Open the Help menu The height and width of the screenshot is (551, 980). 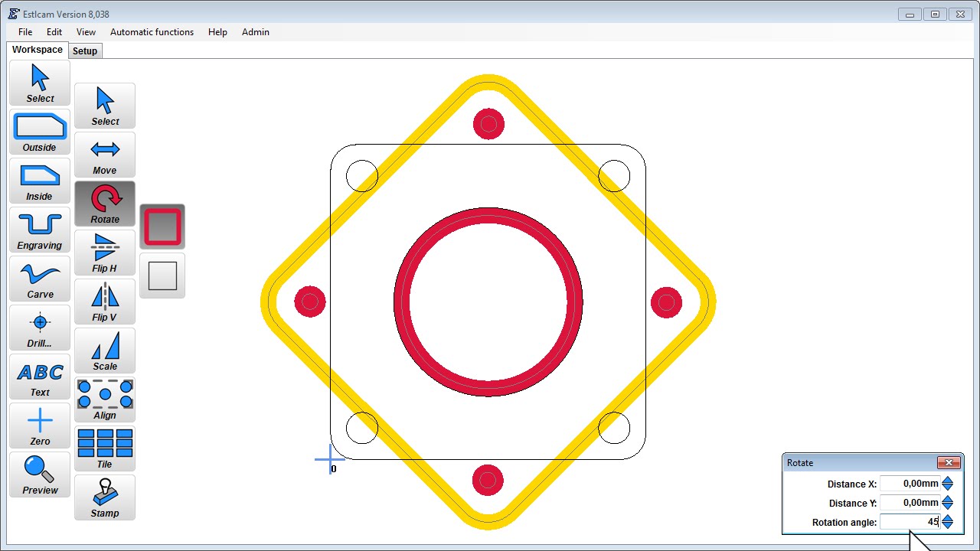coord(217,32)
